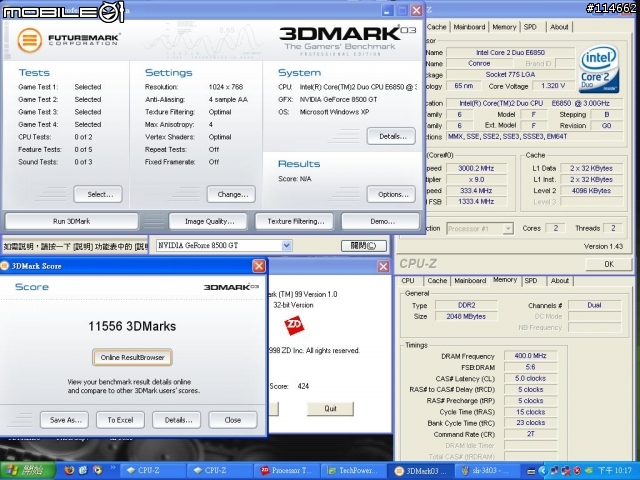Launch Windows Media Player quick launch icon
Screen dimensions: 640x480
coord(98,470)
